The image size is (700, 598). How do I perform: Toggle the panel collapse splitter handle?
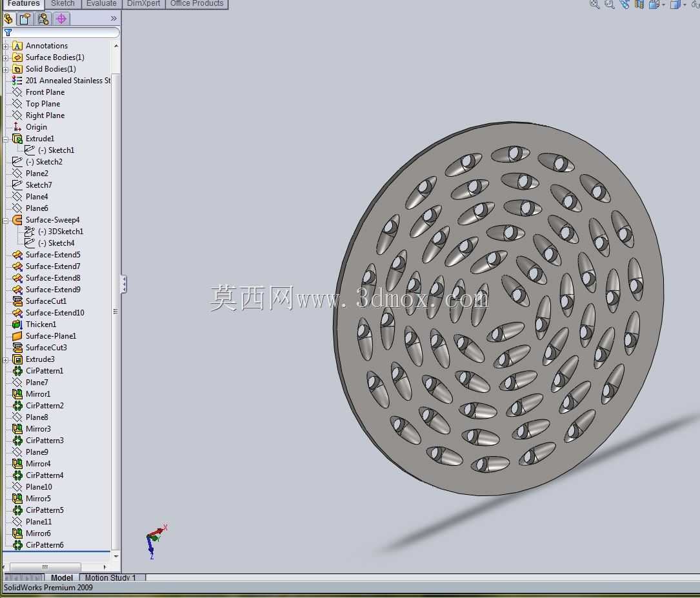(124, 284)
